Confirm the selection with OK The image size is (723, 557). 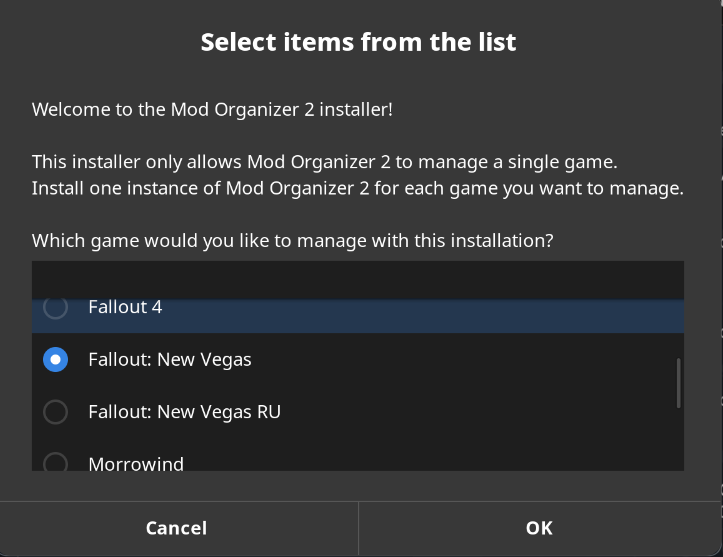point(539,528)
